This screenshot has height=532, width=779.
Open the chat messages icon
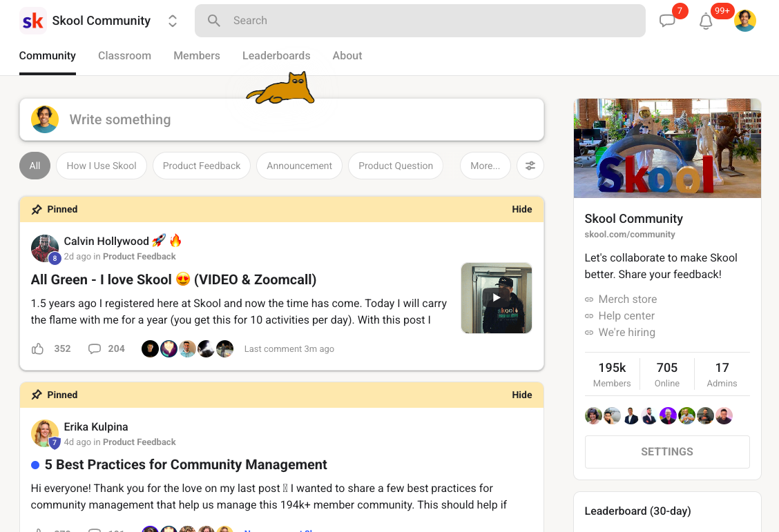667,21
